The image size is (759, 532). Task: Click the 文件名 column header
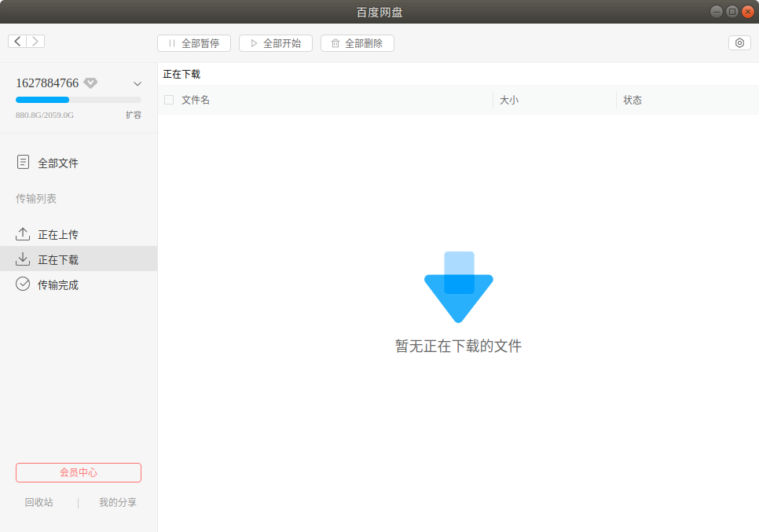pyautogui.click(x=196, y=101)
